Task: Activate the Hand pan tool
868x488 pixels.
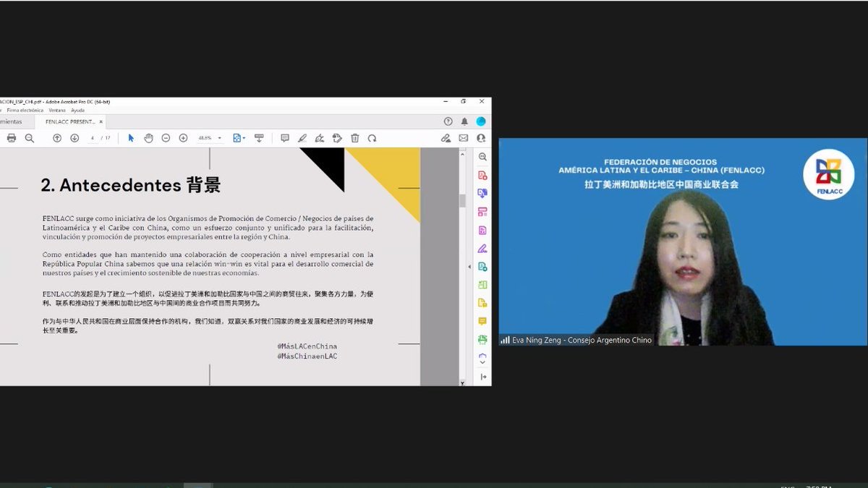Action: [x=148, y=138]
